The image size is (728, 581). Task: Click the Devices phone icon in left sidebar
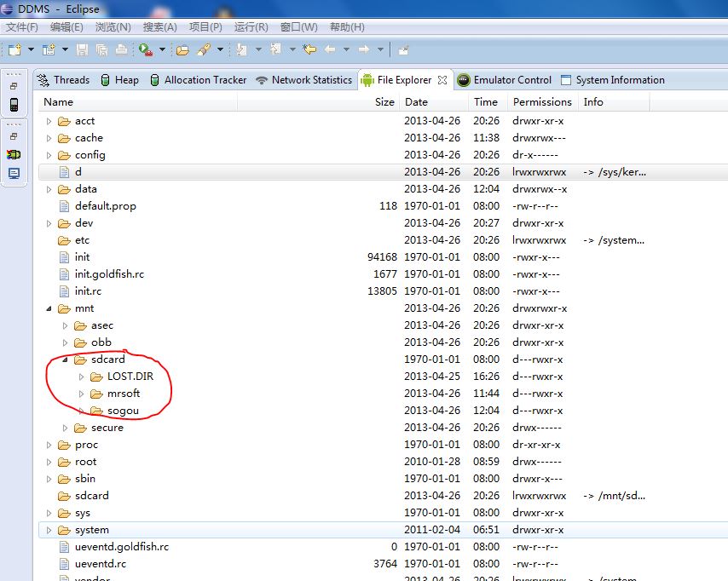coord(14,104)
